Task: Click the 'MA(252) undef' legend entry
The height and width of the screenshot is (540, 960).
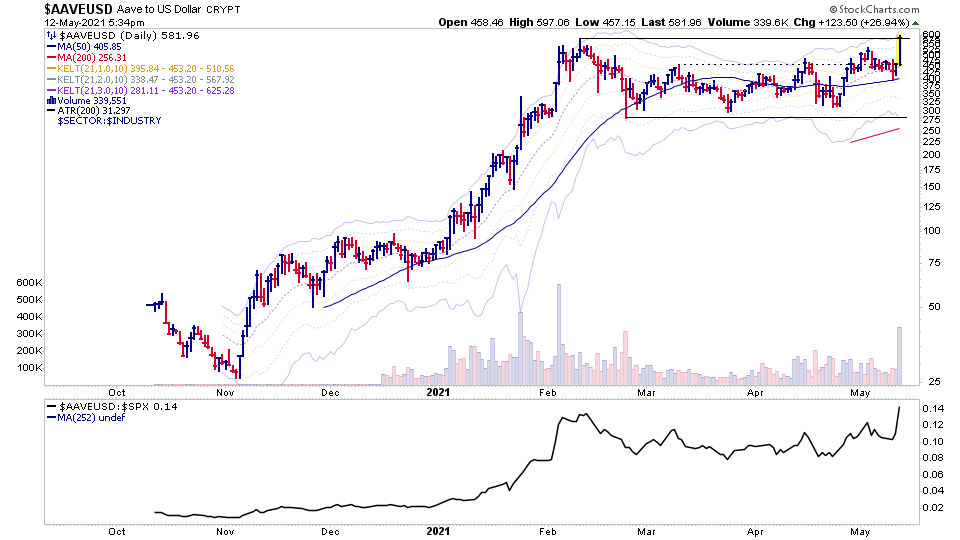Action: 86,418
